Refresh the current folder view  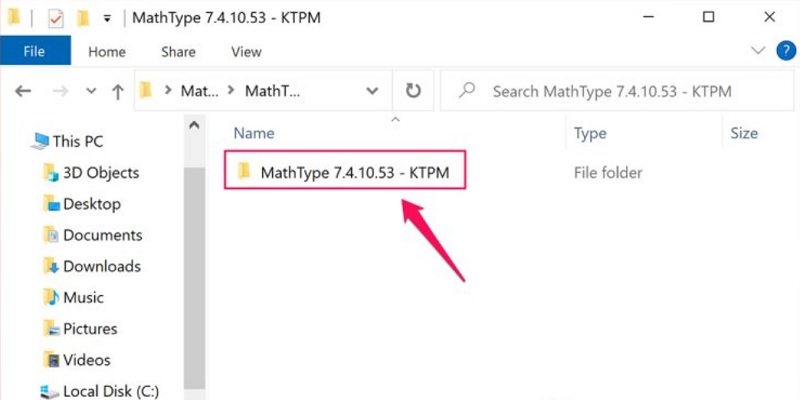413,91
